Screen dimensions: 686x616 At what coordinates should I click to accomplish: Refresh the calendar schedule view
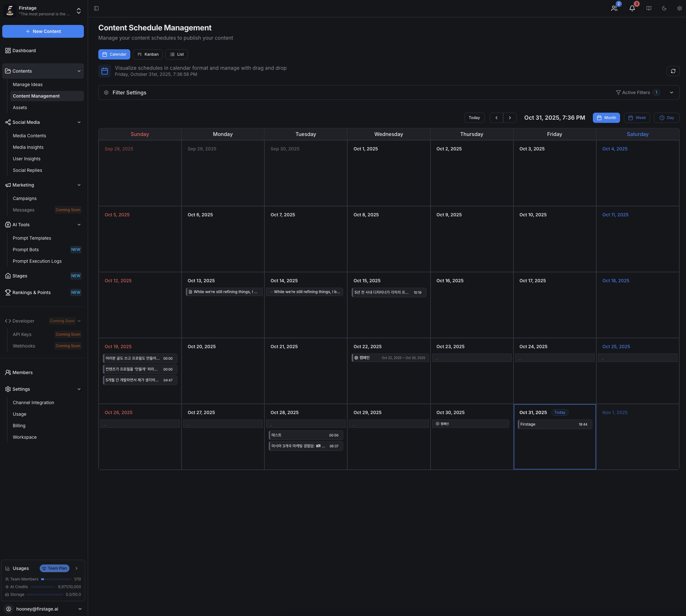click(x=673, y=71)
